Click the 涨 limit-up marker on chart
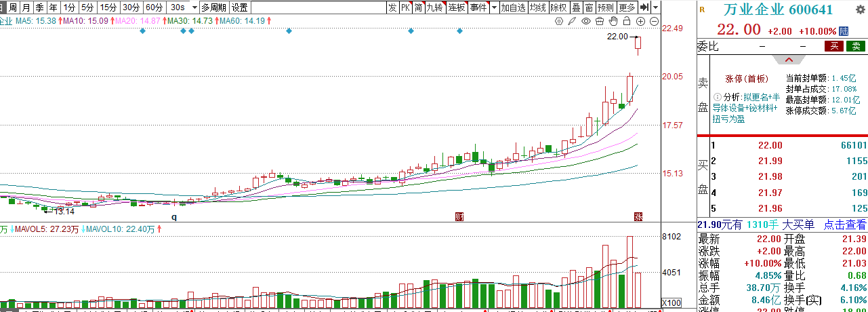This screenshot has height=312, width=868. click(638, 216)
